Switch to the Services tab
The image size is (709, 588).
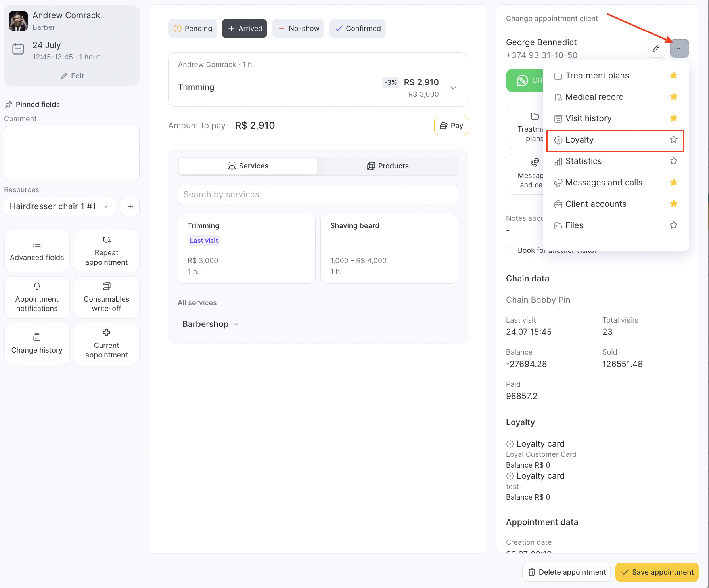tap(248, 166)
